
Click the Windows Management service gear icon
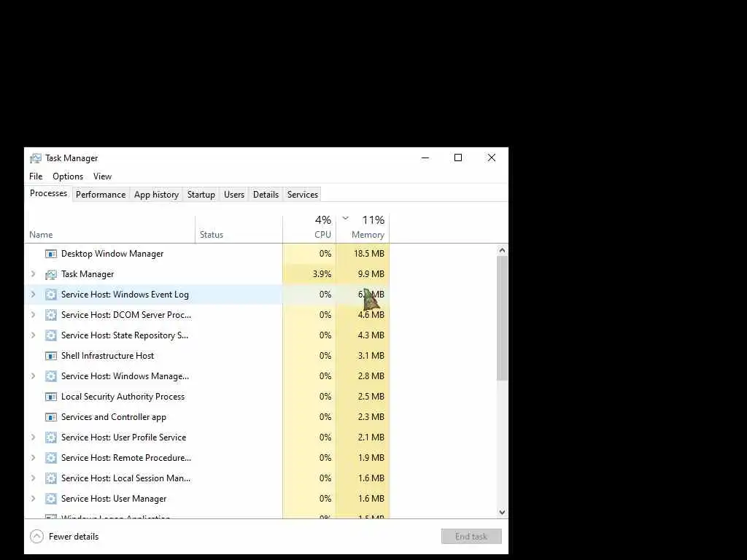click(51, 376)
